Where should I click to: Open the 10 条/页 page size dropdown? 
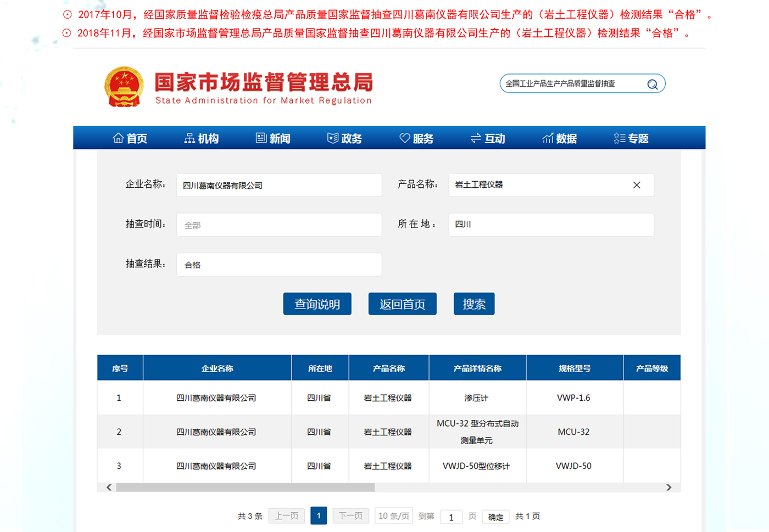pyautogui.click(x=393, y=516)
